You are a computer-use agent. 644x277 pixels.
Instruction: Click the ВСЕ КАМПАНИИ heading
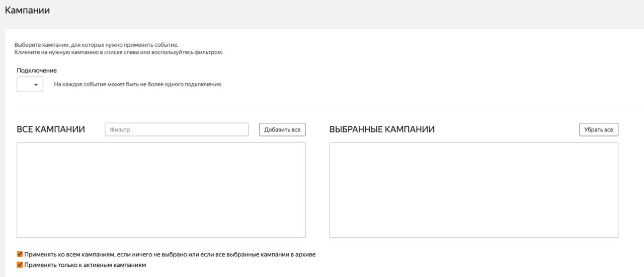pyautogui.click(x=51, y=129)
